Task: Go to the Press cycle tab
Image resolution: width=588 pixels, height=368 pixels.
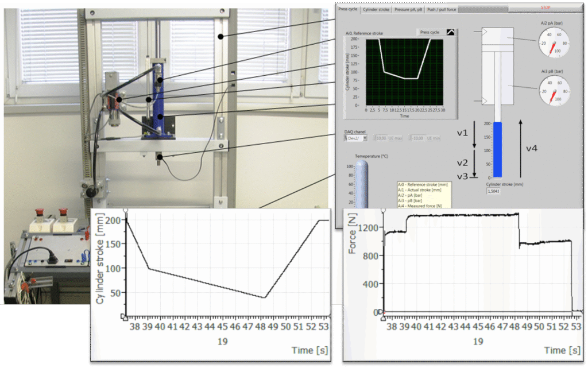Action: [x=348, y=9]
